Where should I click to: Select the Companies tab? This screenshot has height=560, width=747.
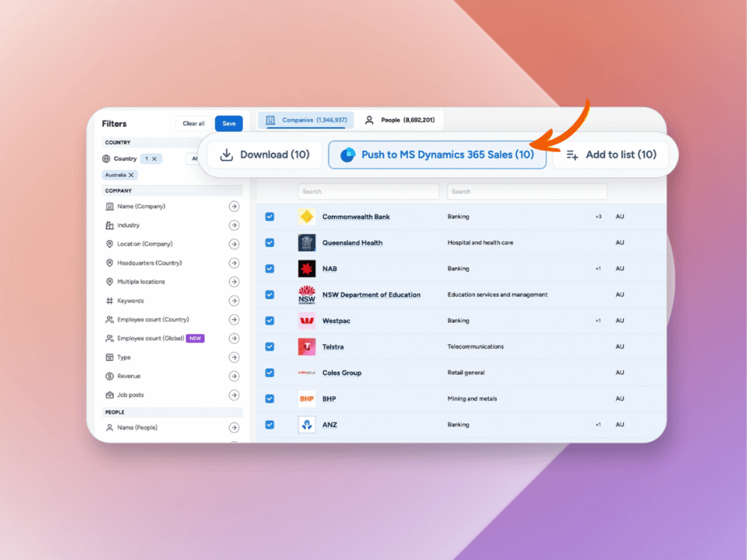(306, 120)
